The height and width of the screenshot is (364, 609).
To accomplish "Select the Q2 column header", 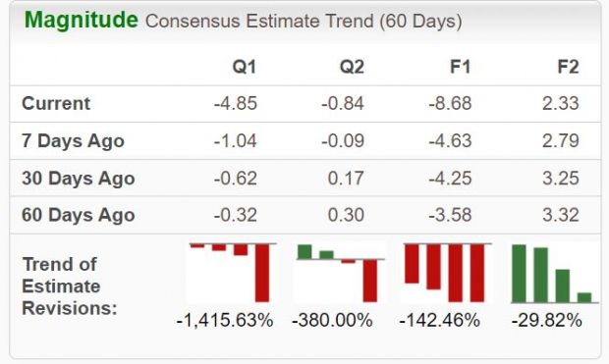I will pyautogui.click(x=352, y=67).
